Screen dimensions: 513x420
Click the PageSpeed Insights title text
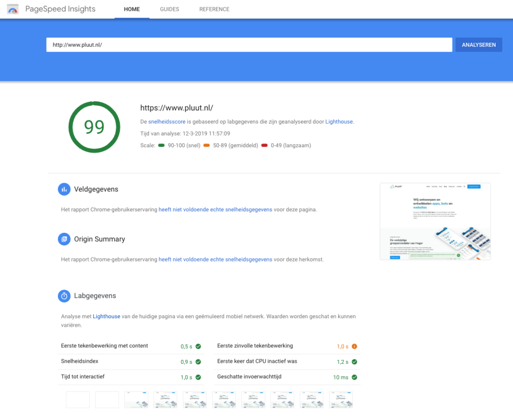(60, 9)
